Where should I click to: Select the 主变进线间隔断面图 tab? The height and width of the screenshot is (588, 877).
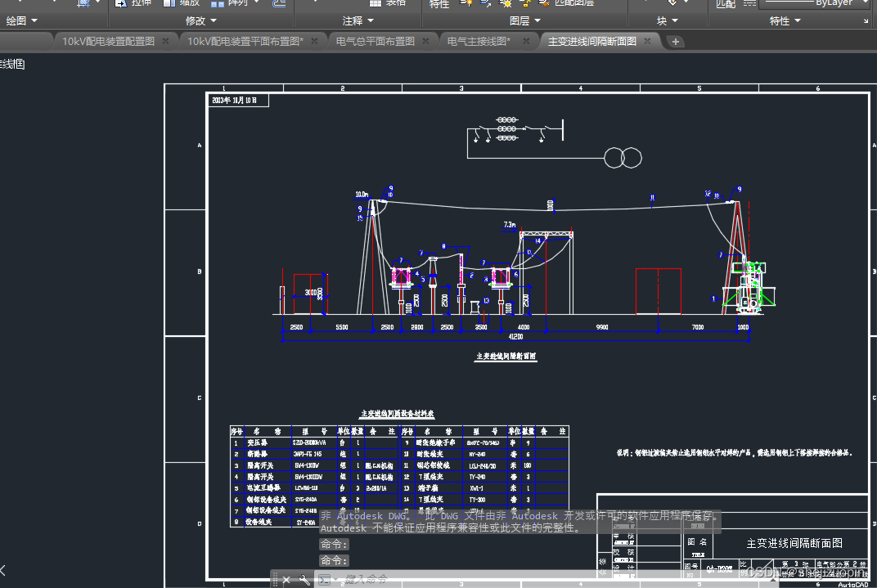point(591,42)
